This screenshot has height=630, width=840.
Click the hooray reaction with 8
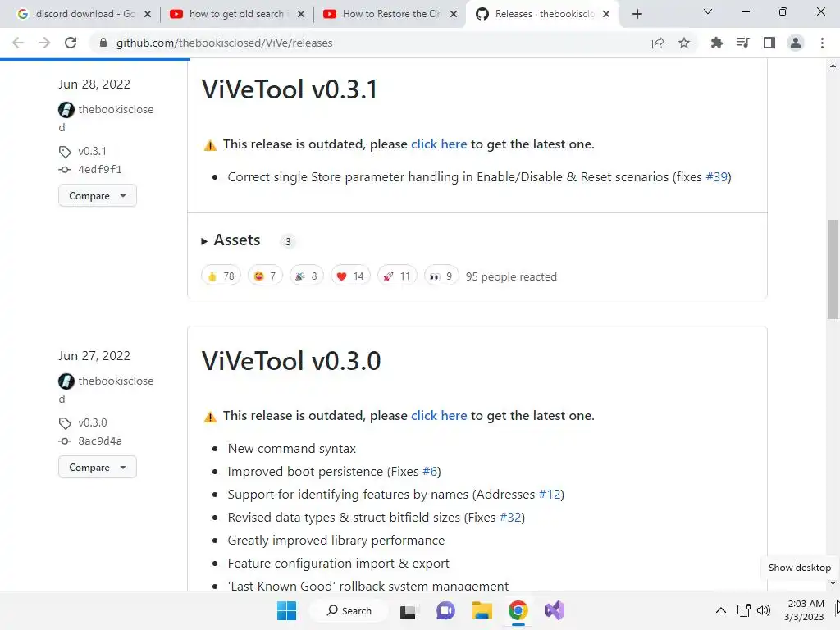(x=307, y=276)
